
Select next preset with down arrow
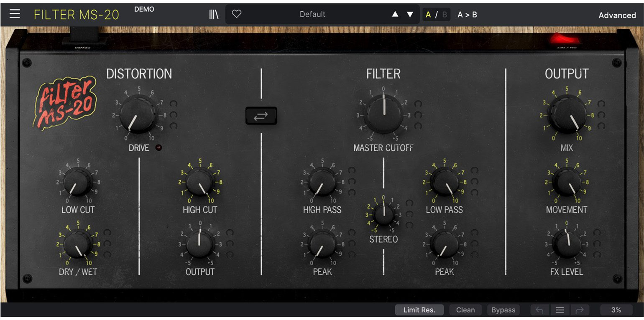[410, 14]
